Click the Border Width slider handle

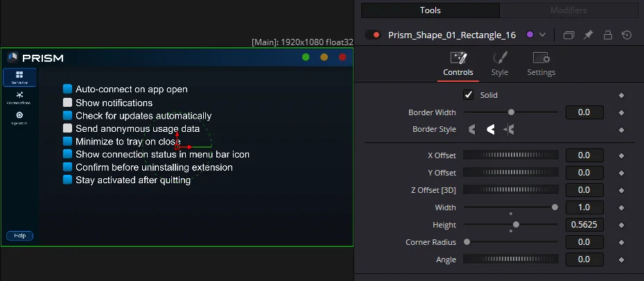(x=512, y=112)
